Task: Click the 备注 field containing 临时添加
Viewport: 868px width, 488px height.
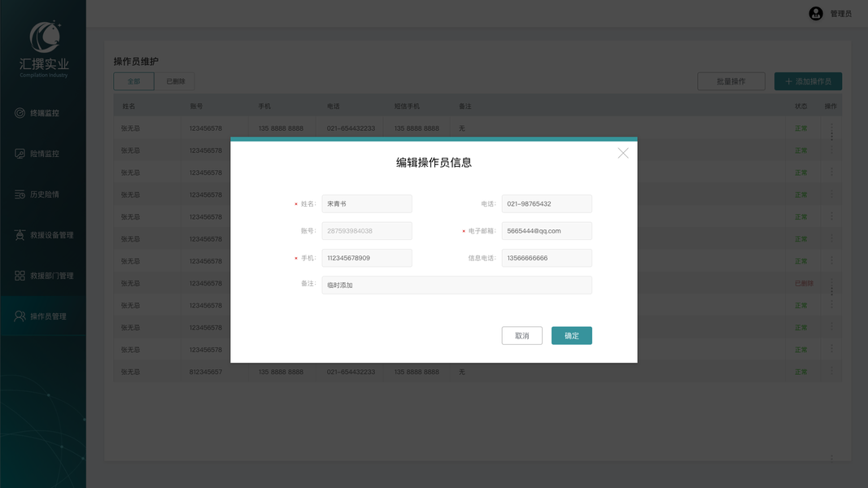Action: 456,285
